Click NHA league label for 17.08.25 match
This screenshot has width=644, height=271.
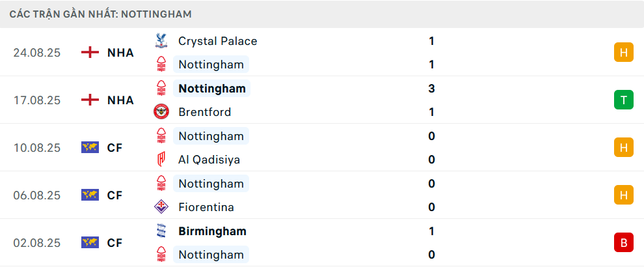coord(120,100)
